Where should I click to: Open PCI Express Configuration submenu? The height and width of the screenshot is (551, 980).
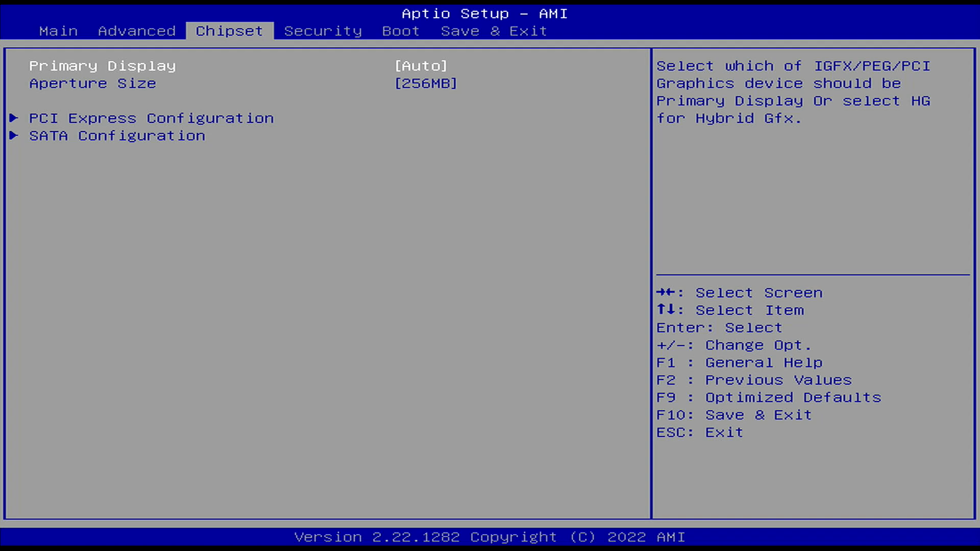(151, 118)
